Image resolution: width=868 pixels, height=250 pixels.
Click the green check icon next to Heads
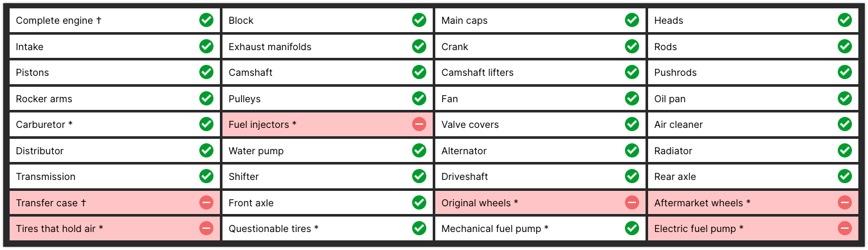[x=845, y=20]
